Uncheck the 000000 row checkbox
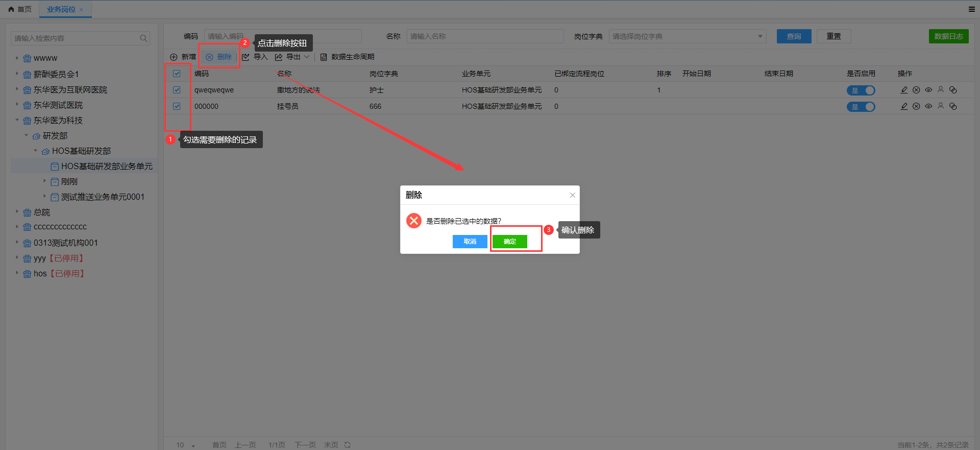This screenshot has height=450, width=980. tap(177, 106)
